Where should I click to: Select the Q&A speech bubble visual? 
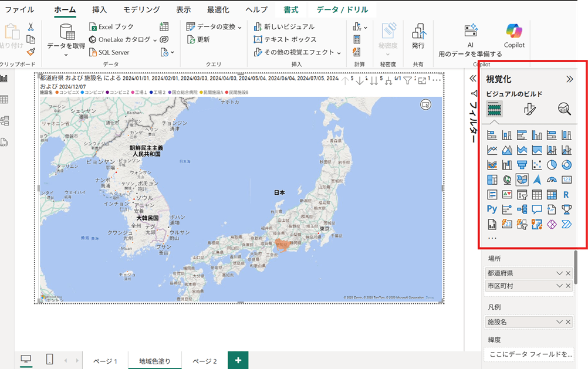(537, 209)
